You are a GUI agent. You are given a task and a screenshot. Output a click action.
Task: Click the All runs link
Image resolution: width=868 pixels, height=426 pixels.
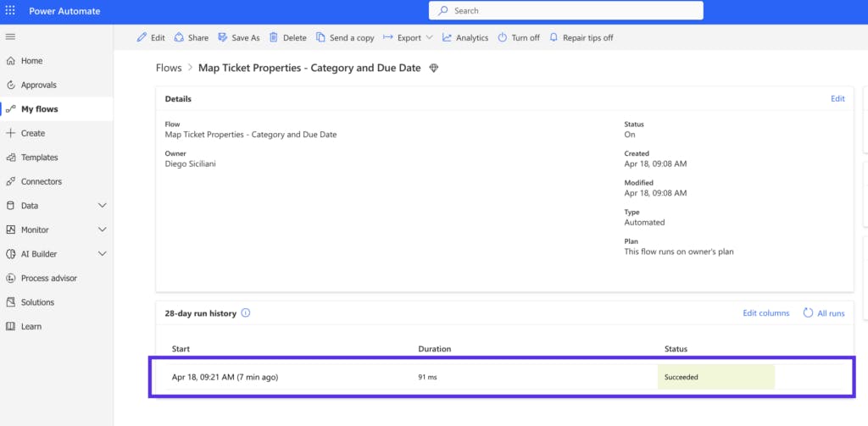tap(831, 313)
